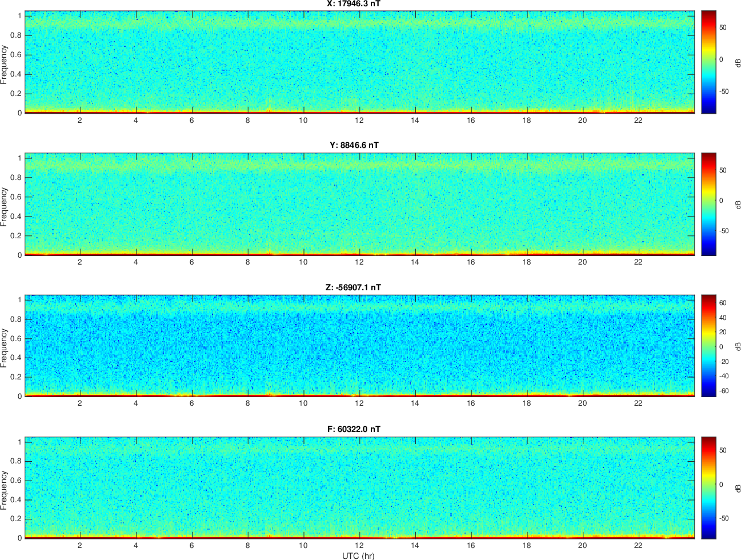Click hour tick 12 under X panel
This screenshot has height=560, width=741.
pyautogui.click(x=359, y=120)
